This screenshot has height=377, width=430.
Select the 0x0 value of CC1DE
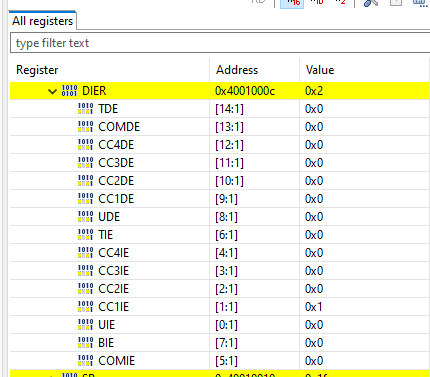pyautogui.click(x=314, y=199)
